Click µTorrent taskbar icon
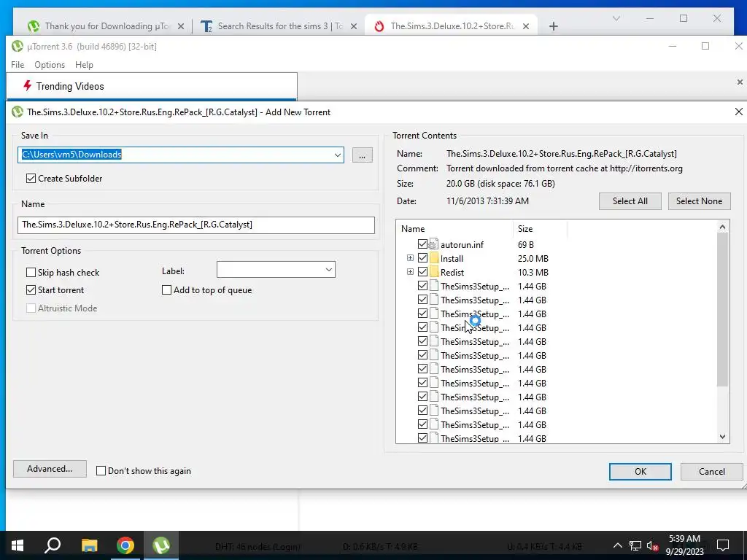The image size is (747, 560). 161,545
